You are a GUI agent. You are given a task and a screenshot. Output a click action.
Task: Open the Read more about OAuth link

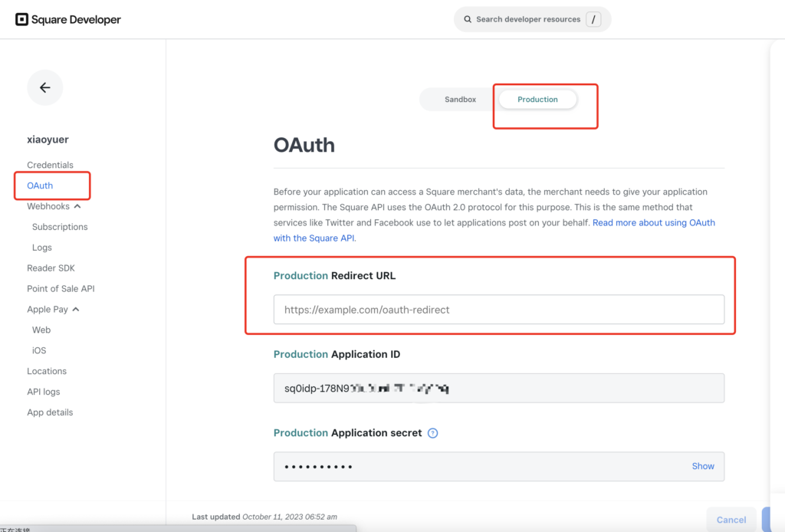click(x=494, y=230)
